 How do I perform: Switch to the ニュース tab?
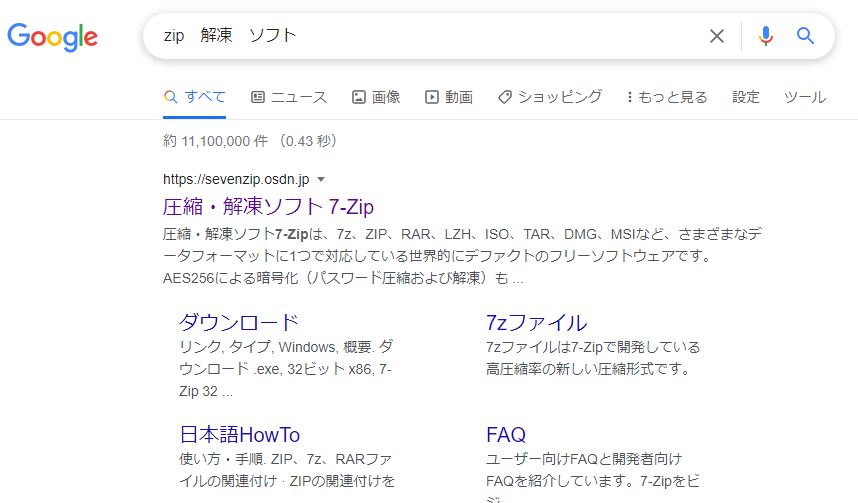pyautogui.click(x=289, y=97)
